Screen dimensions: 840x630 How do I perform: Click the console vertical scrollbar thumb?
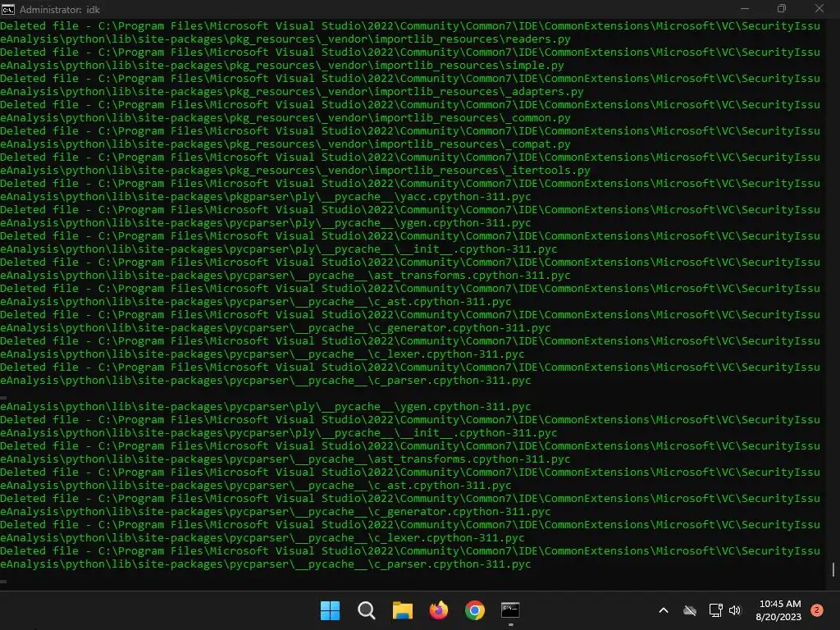pyautogui.click(x=833, y=569)
